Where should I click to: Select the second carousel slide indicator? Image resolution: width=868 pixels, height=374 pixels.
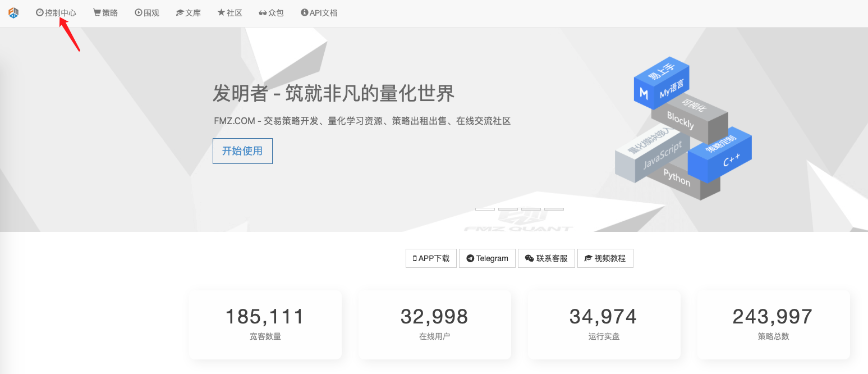click(x=508, y=209)
